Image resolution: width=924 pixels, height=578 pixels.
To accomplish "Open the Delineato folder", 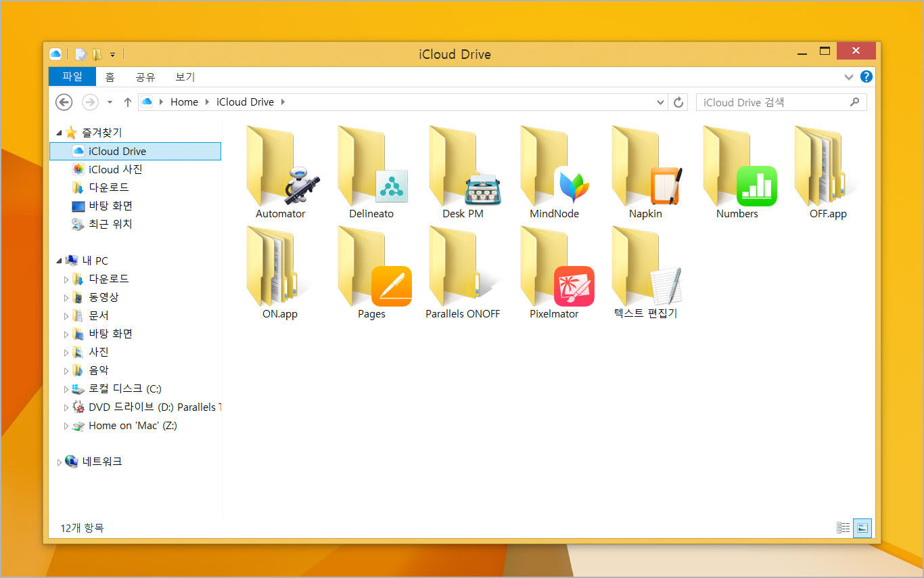I will (371, 172).
